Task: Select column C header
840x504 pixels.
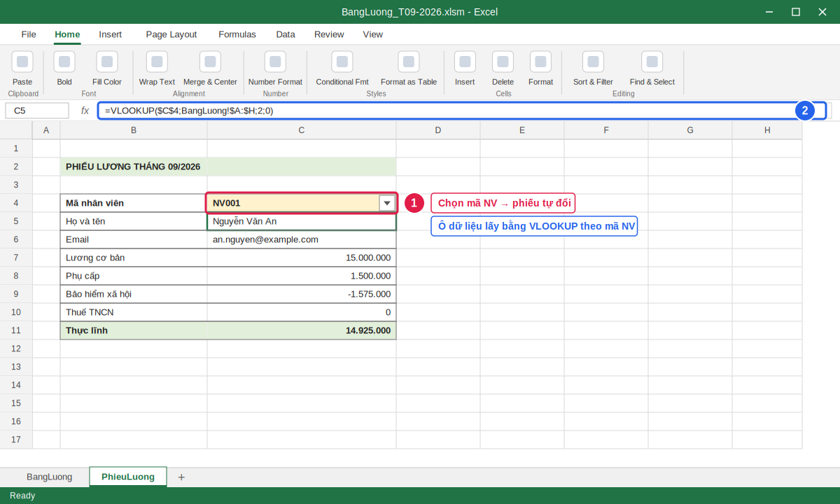Action: (302, 130)
